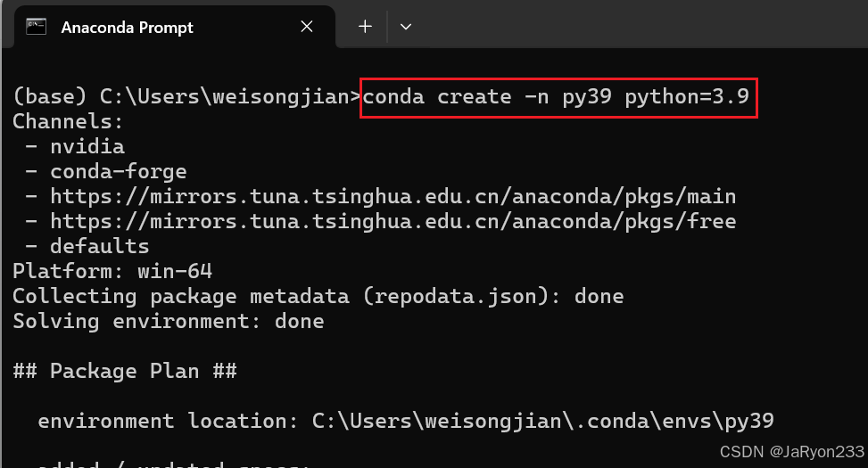Click the ## Package Plan ## heading

tap(125, 371)
